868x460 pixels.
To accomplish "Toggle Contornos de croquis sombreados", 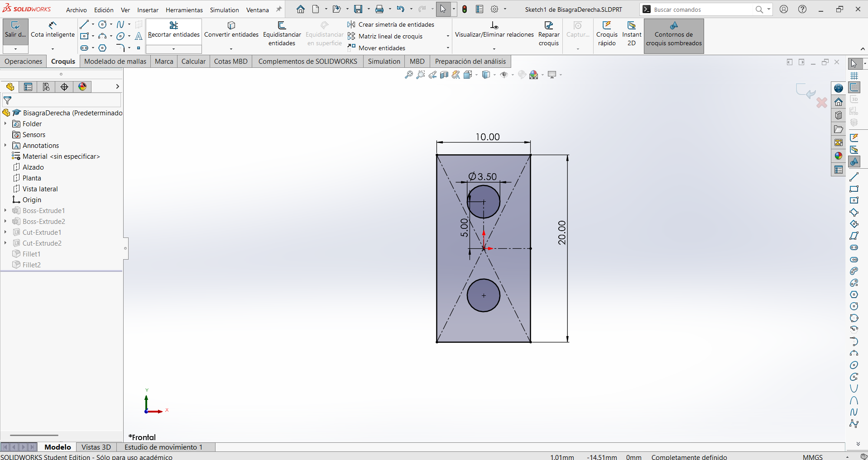I will 674,35.
